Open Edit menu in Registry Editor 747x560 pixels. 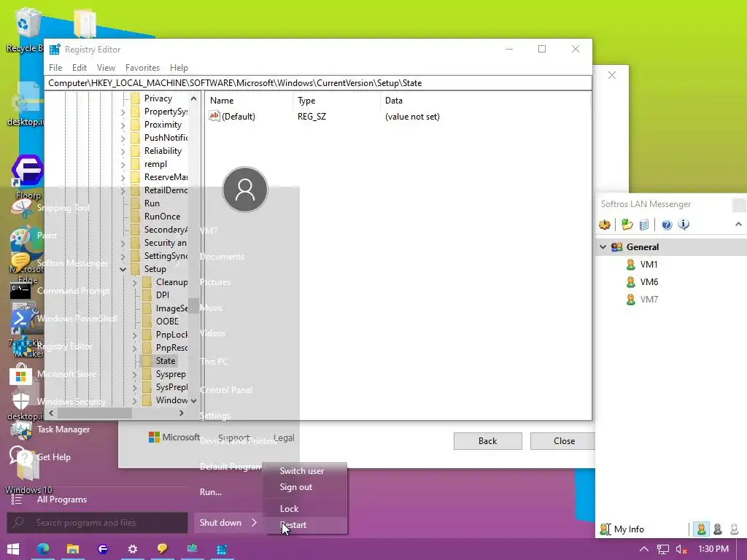point(80,68)
